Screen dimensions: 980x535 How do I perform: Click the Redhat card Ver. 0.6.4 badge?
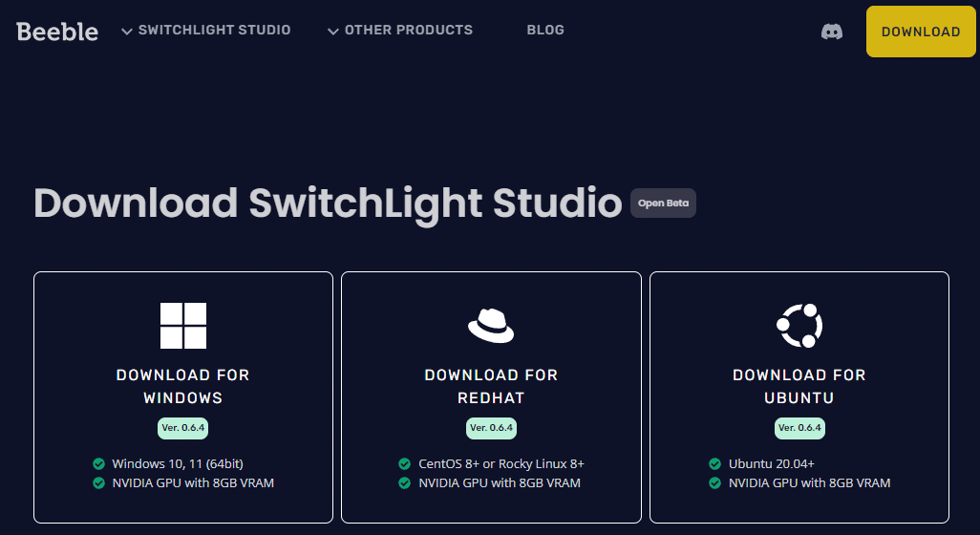click(491, 428)
